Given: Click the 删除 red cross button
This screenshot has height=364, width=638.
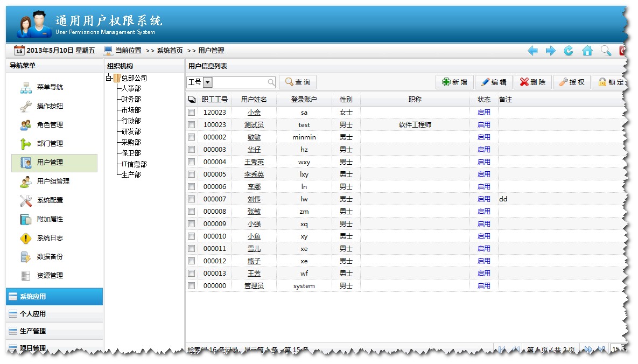Looking at the screenshot, I should 532,82.
